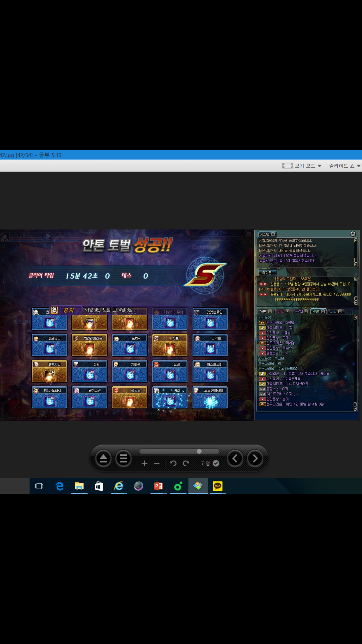Zoom in with the plus icon
The image size is (362, 644).
144,463
